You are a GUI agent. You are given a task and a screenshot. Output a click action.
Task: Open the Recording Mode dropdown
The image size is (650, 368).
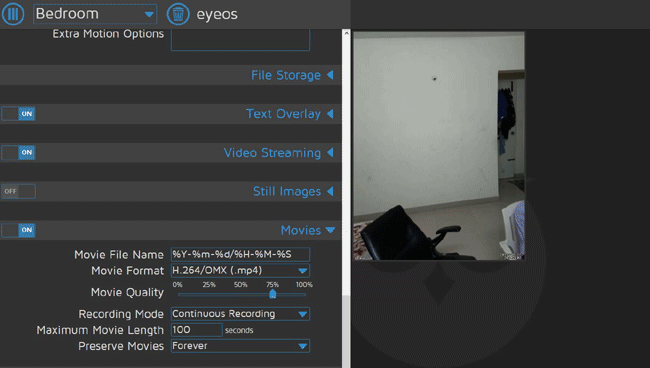coord(240,314)
